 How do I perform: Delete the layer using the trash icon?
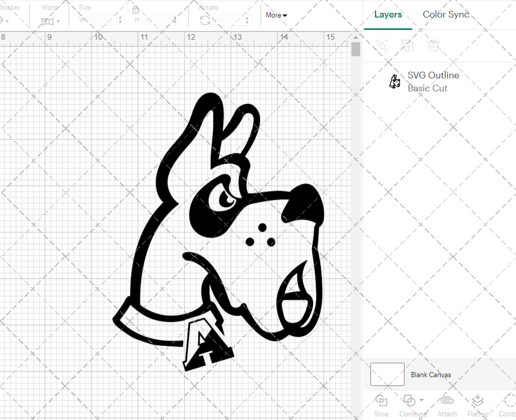click(434, 45)
